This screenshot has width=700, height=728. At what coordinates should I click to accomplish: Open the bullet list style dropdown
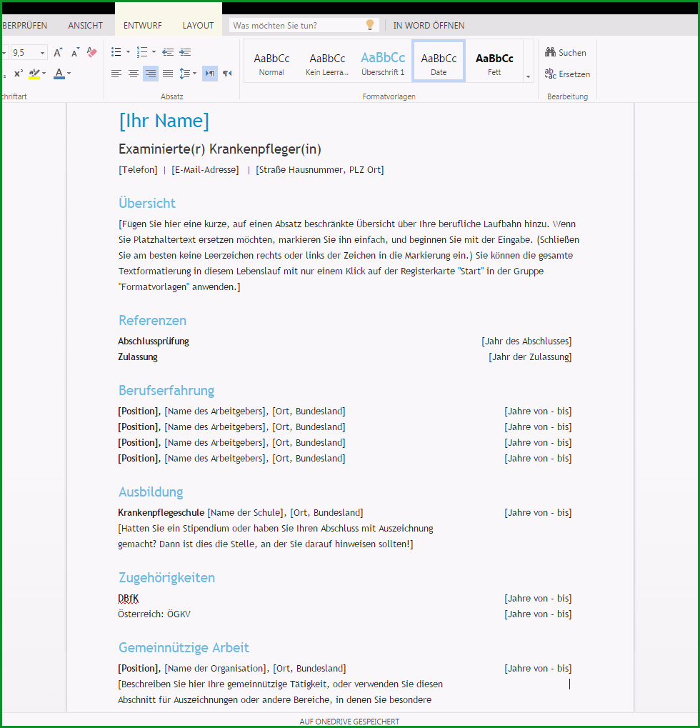[x=128, y=52]
